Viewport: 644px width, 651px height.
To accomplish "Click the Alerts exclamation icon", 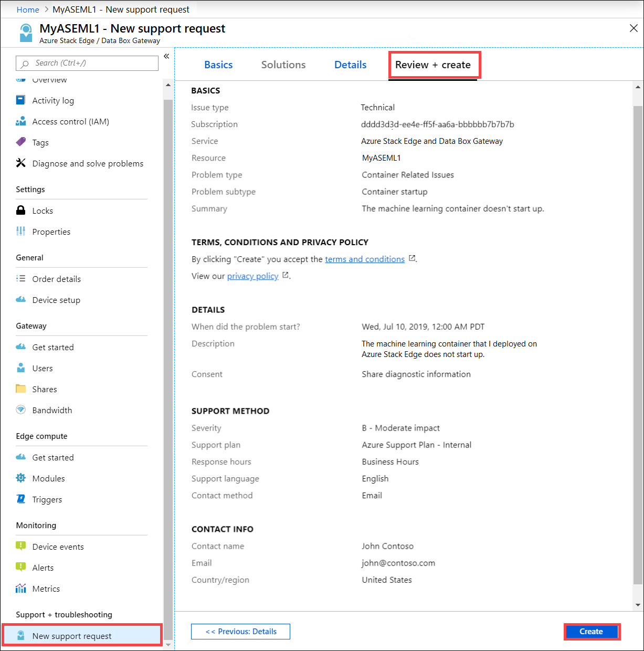I will click(x=20, y=567).
